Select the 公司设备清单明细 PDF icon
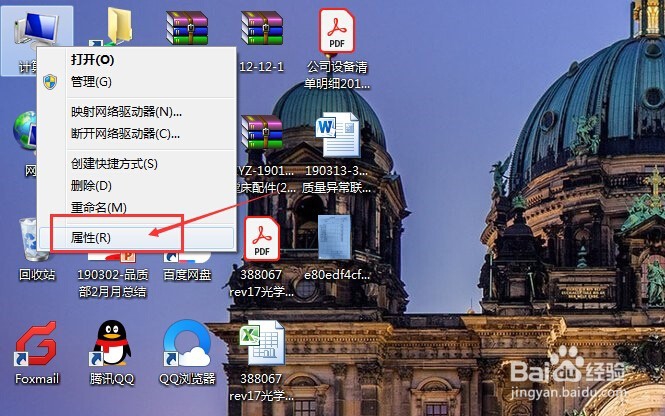 [337, 32]
